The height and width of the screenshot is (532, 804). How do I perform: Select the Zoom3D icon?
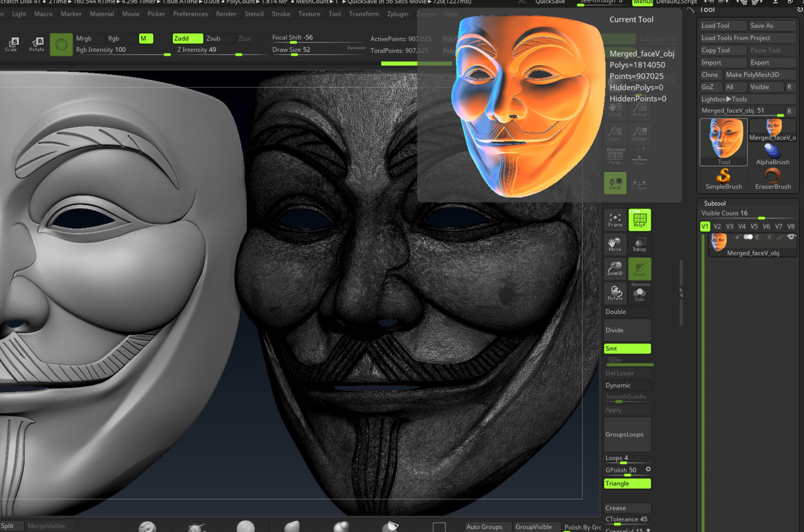click(615, 268)
